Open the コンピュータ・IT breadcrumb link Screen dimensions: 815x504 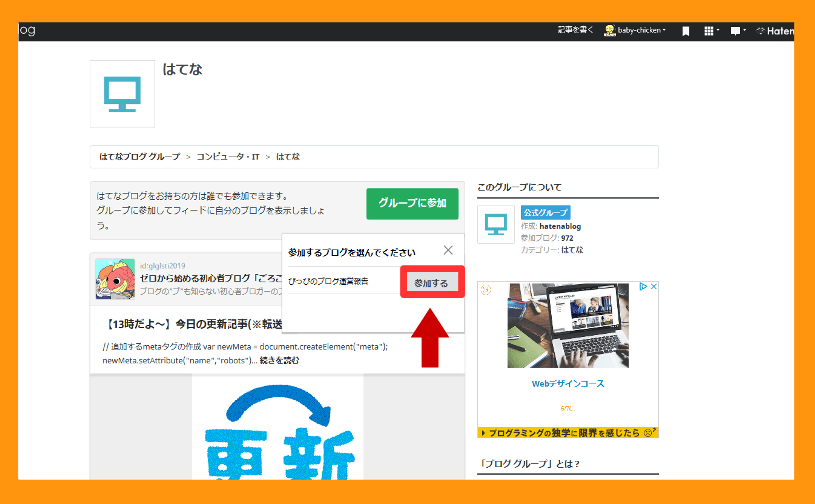click(228, 156)
